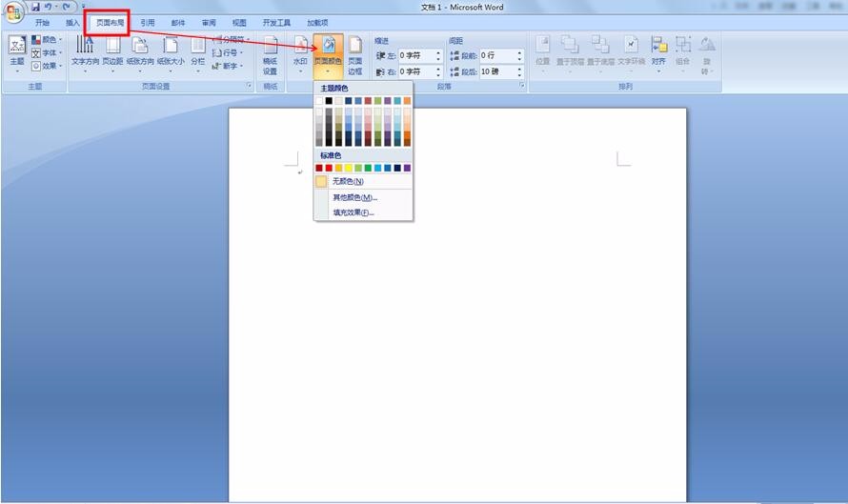Switch to the 视图 View tab
Viewport: 848px width, 504px height.
pyautogui.click(x=239, y=23)
